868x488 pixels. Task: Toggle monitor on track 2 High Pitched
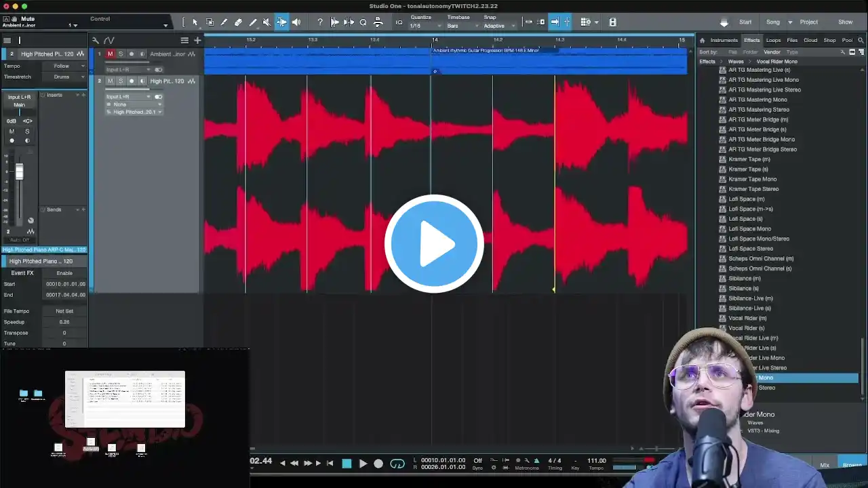click(x=142, y=81)
